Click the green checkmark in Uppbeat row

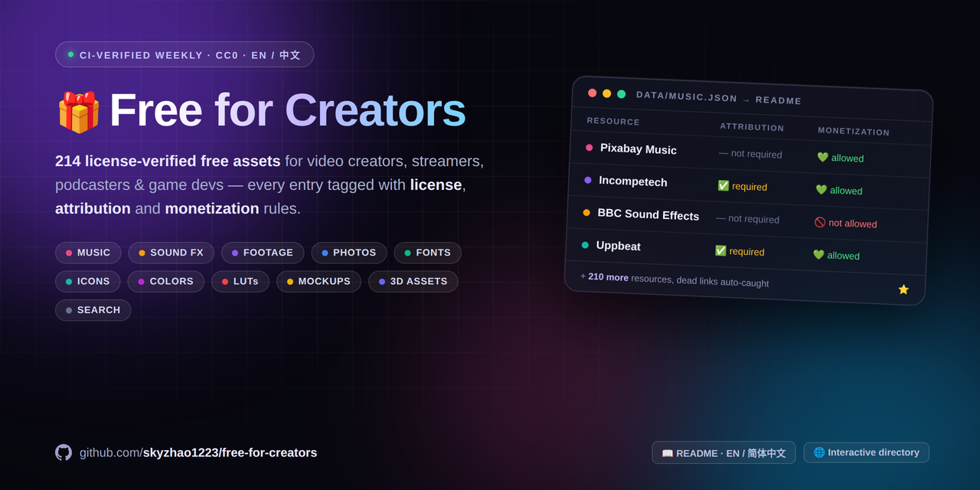point(720,250)
